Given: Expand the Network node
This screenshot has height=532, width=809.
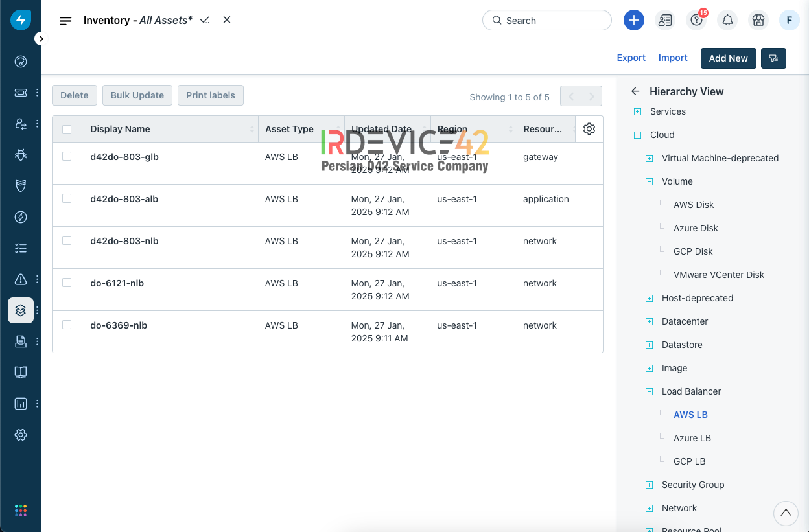Looking at the screenshot, I should click(x=649, y=509).
